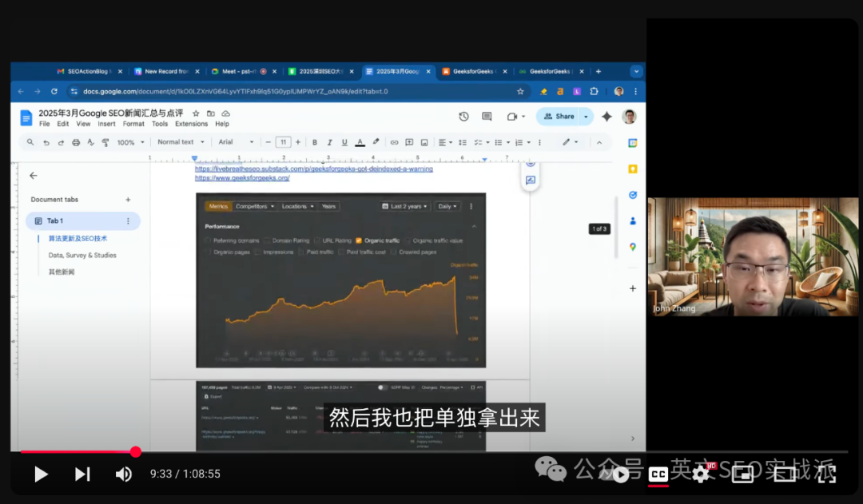
Task: Open the geeksforgeeks.org link in document
Action: pos(242,178)
